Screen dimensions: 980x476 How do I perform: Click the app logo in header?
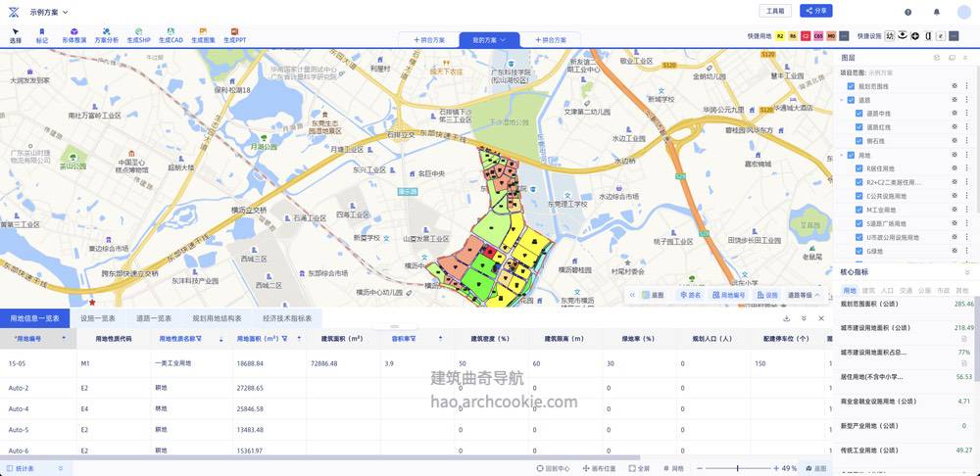(14, 12)
